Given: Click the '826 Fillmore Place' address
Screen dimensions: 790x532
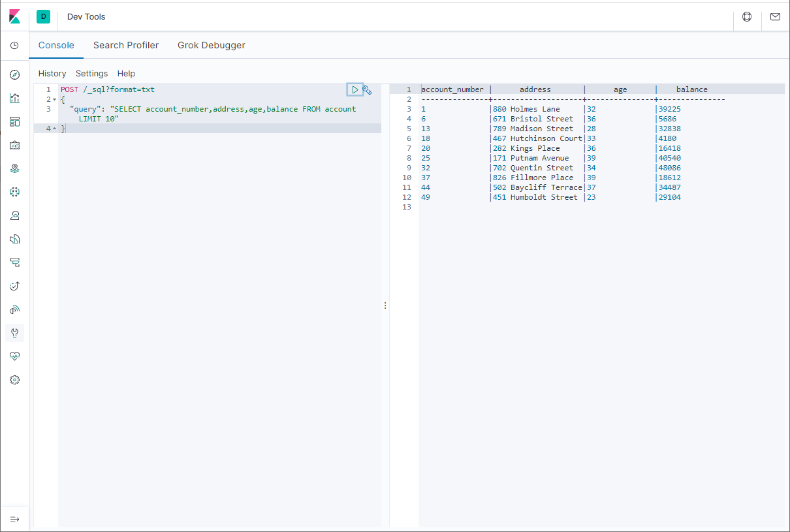Looking at the screenshot, I should click(533, 178).
